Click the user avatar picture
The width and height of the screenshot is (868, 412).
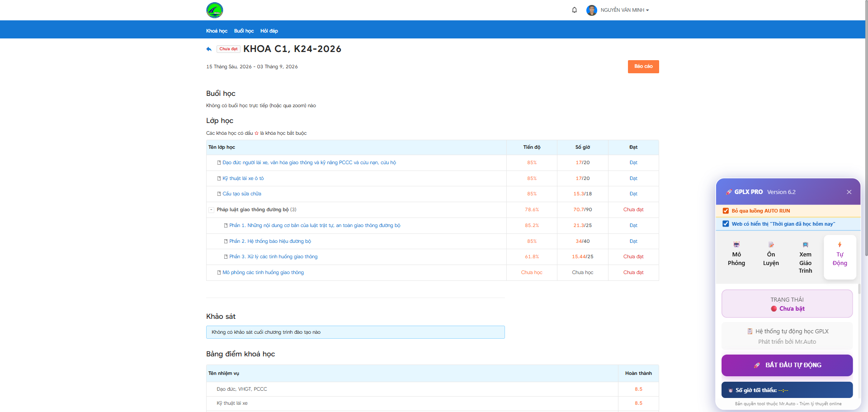point(591,10)
